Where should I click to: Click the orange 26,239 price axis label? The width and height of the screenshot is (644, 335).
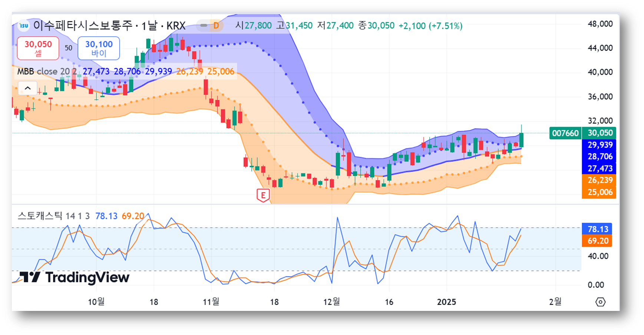(x=599, y=180)
